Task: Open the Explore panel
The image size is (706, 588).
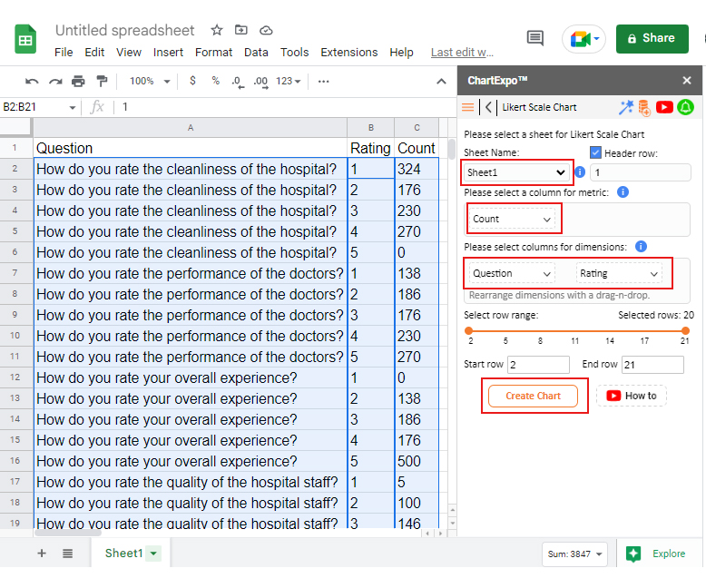Action: coord(658,554)
